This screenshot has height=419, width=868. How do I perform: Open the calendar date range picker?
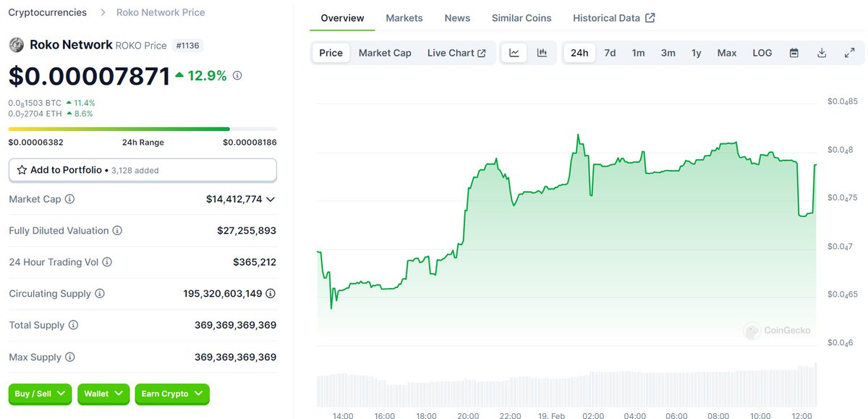[x=794, y=53]
